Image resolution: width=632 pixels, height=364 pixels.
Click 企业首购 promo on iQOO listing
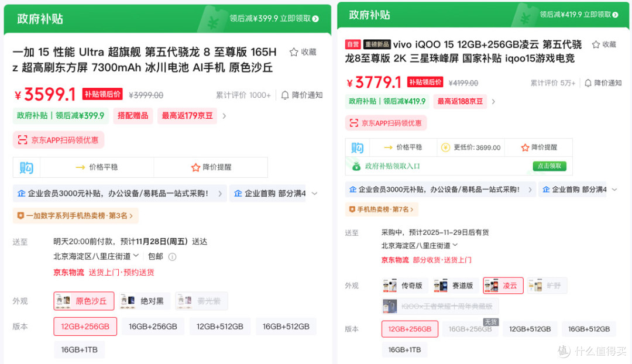pos(573,190)
